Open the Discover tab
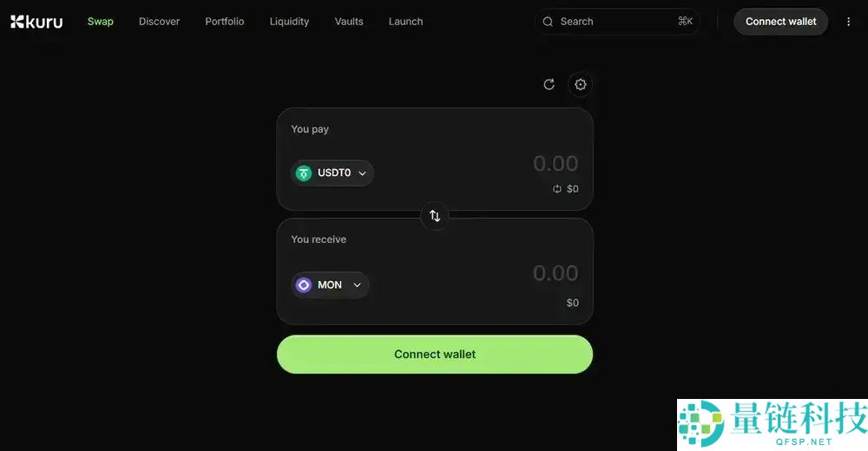 coord(159,22)
